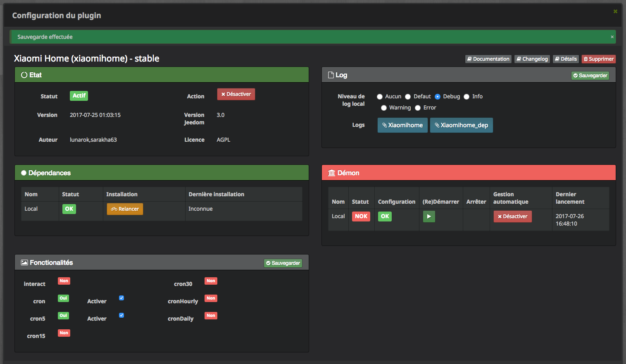This screenshot has height=364, width=626.
Task: Click the Etat panel header icon
Action: tap(24, 75)
